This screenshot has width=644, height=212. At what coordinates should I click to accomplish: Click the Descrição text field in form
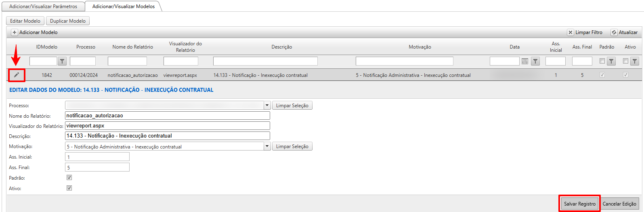[167, 136]
